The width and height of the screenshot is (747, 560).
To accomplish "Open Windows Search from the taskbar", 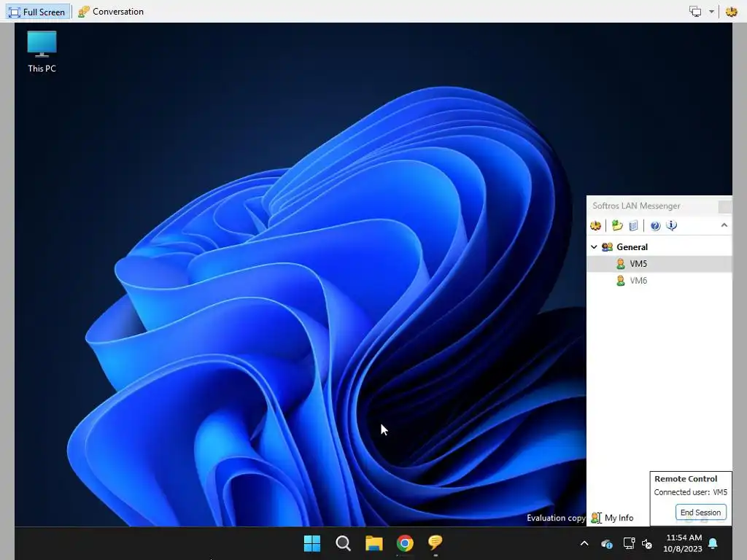I will point(343,542).
